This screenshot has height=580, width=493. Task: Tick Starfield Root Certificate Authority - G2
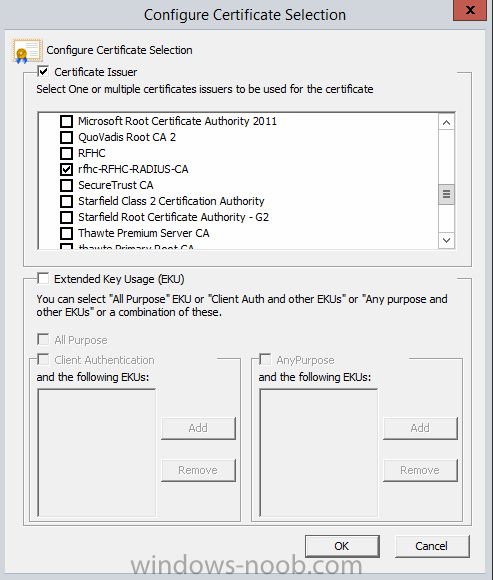point(67,217)
